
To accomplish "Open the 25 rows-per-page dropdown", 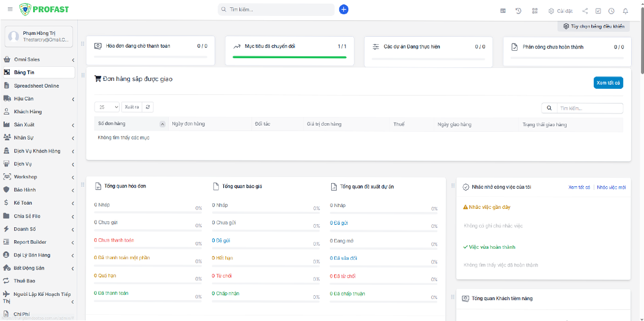I will pyautogui.click(x=107, y=107).
